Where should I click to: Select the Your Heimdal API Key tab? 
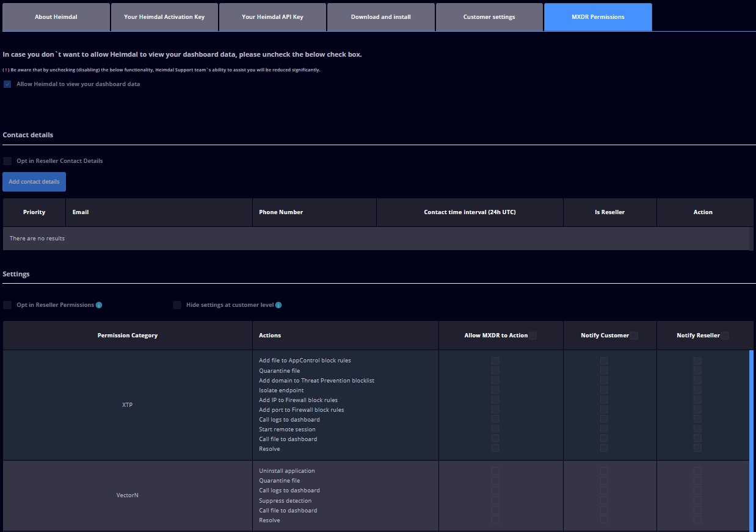pyautogui.click(x=272, y=16)
